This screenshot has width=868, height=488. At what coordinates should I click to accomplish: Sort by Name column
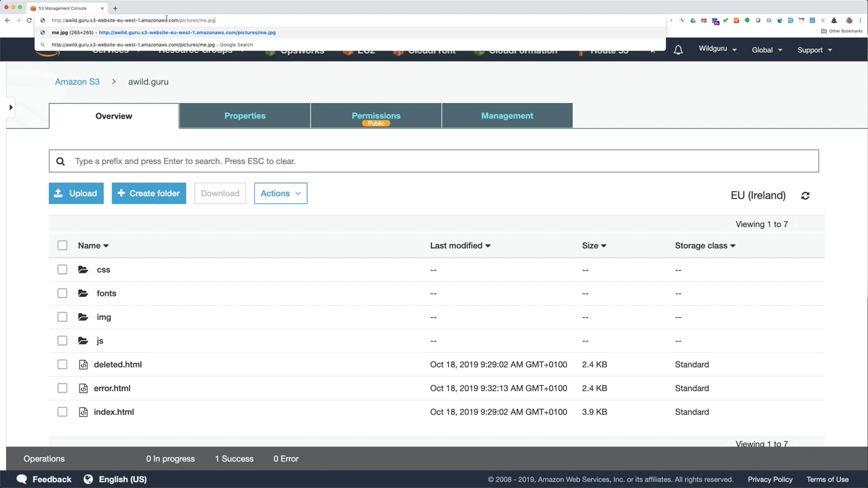(x=93, y=245)
